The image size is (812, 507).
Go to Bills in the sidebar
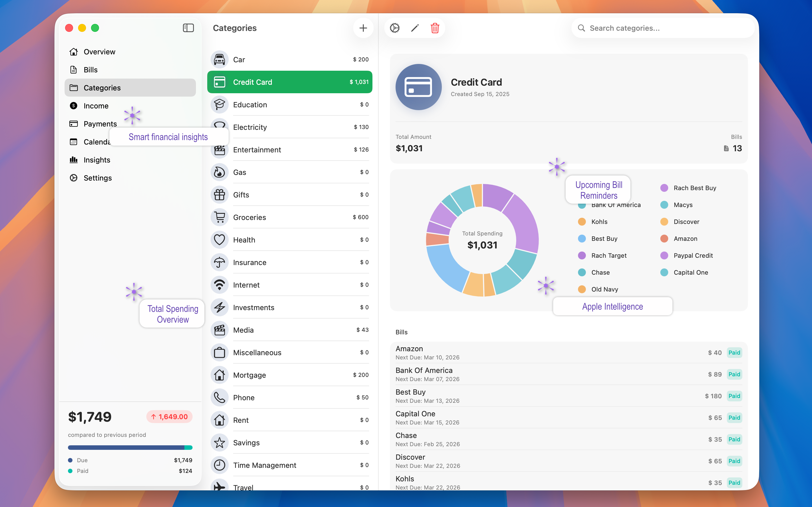[x=90, y=70]
